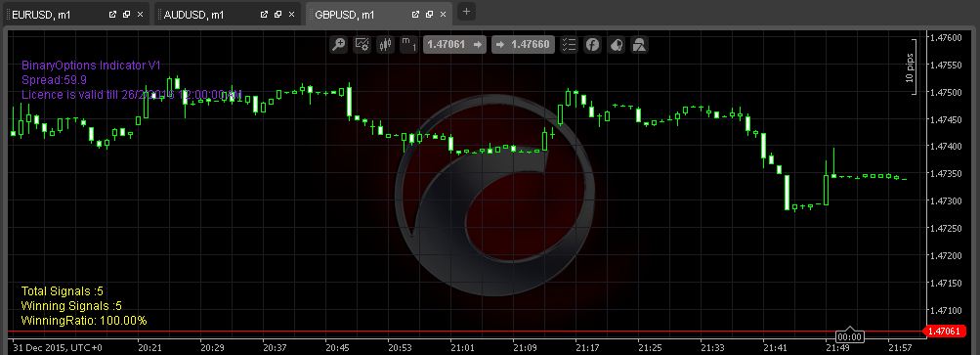Image resolution: width=980 pixels, height=355 pixels.
Task: Toggle multi-window icon on AUDUSD tab
Action: tap(278, 15)
